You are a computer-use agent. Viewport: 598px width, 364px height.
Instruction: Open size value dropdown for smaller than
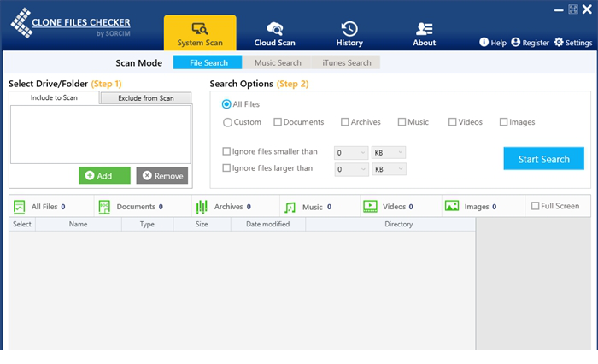coord(351,153)
